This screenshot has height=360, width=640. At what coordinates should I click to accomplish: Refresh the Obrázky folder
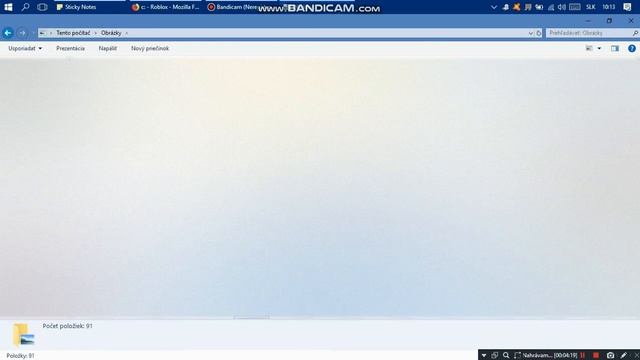click(x=539, y=33)
